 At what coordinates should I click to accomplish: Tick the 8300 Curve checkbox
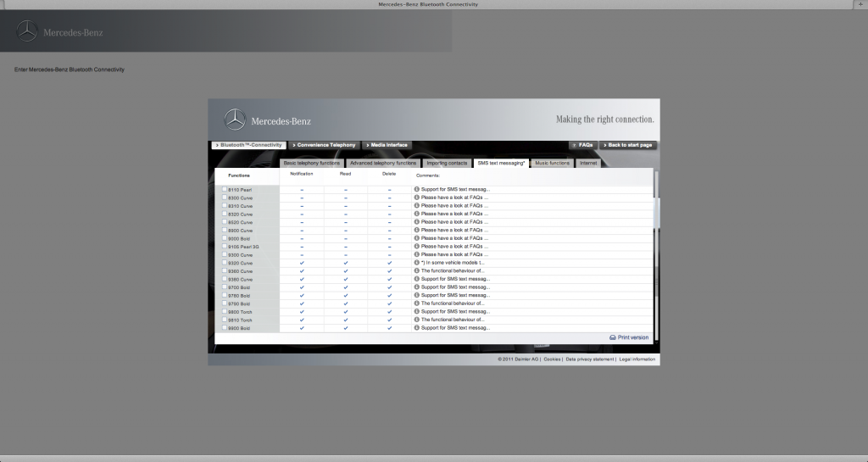pos(225,198)
